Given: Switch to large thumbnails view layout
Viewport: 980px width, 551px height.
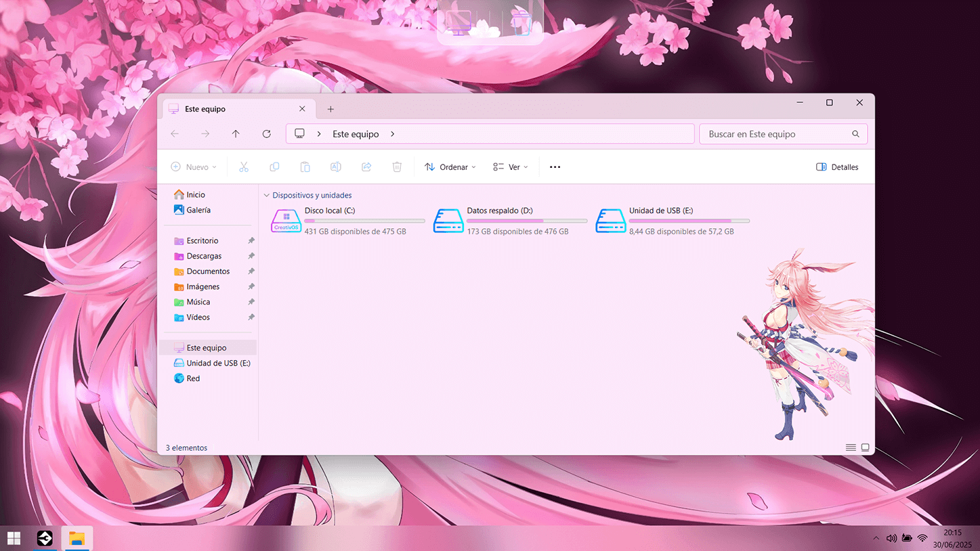Looking at the screenshot, I should click(865, 447).
